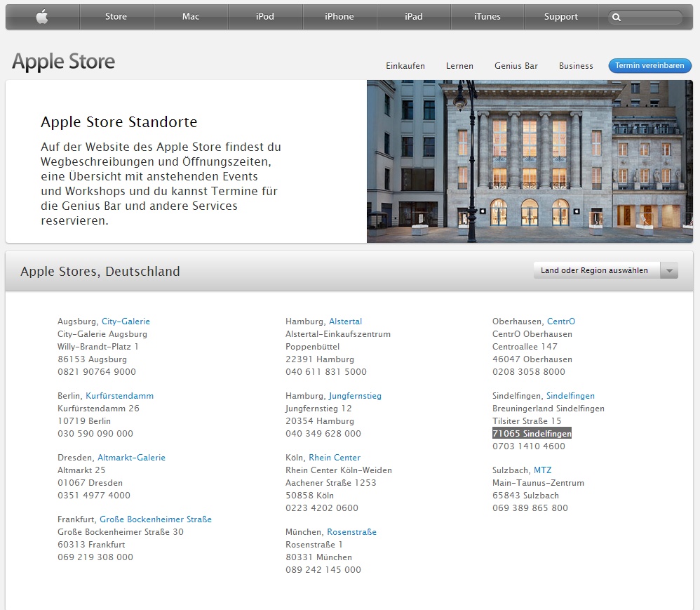The image size is (700, 610).
Task: Open the Genius Bar tab
Action: 516,66
